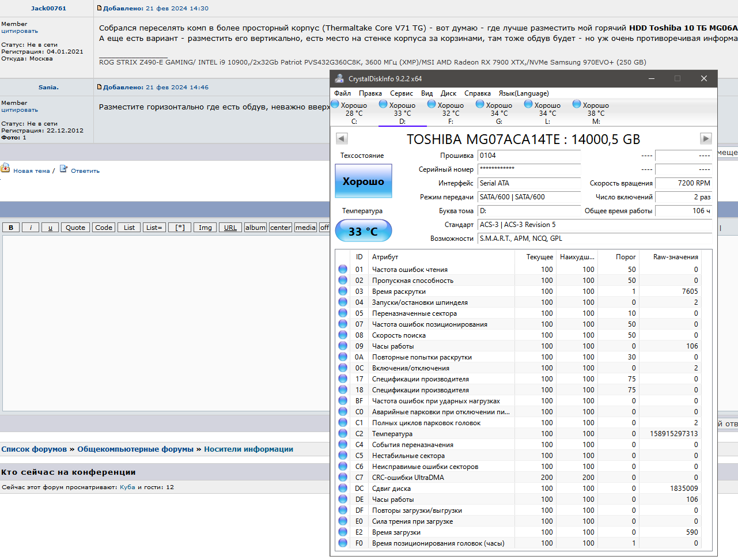The height and width of the screenshot is (560, 738).
Task: Click status circle of attribute E2 row
Action: pos(343,532)
